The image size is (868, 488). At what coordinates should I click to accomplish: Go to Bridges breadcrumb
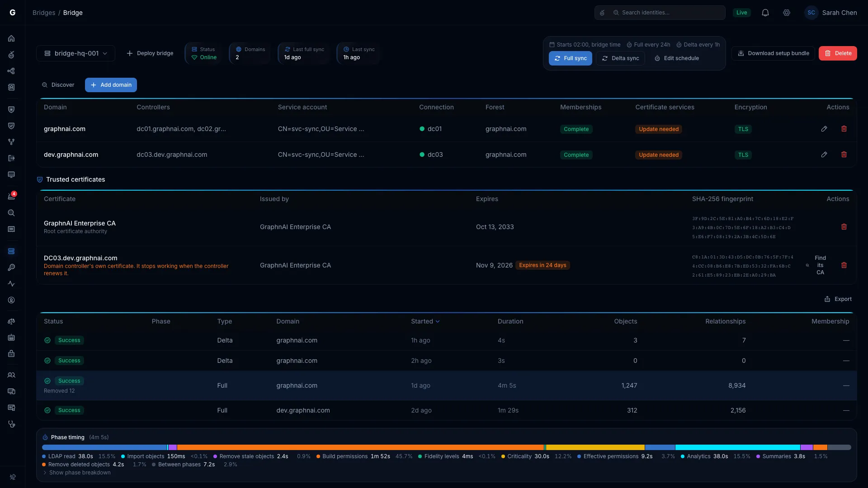(x=44, y=13)
